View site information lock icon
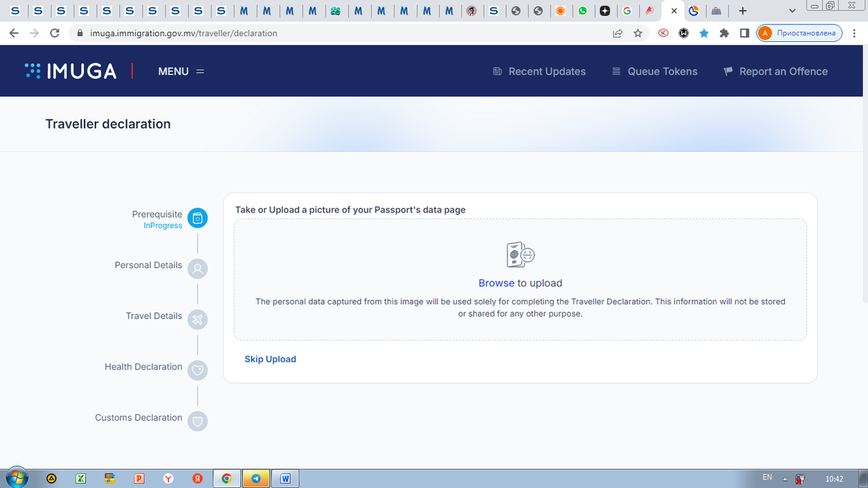This screenshot has width=868, height=488. 80,33
